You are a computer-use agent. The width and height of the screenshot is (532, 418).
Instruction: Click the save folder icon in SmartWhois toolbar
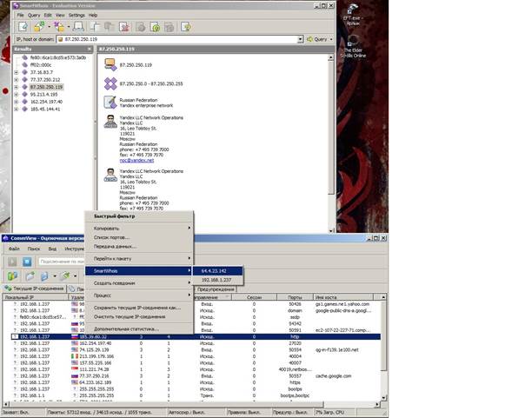[x=59, y=26]
